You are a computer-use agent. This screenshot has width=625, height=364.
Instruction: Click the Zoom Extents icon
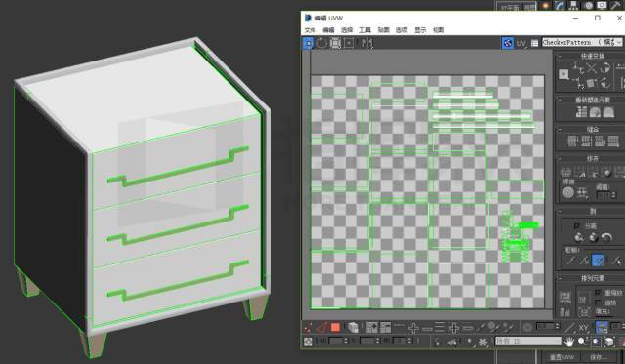(x=609, y=342)
